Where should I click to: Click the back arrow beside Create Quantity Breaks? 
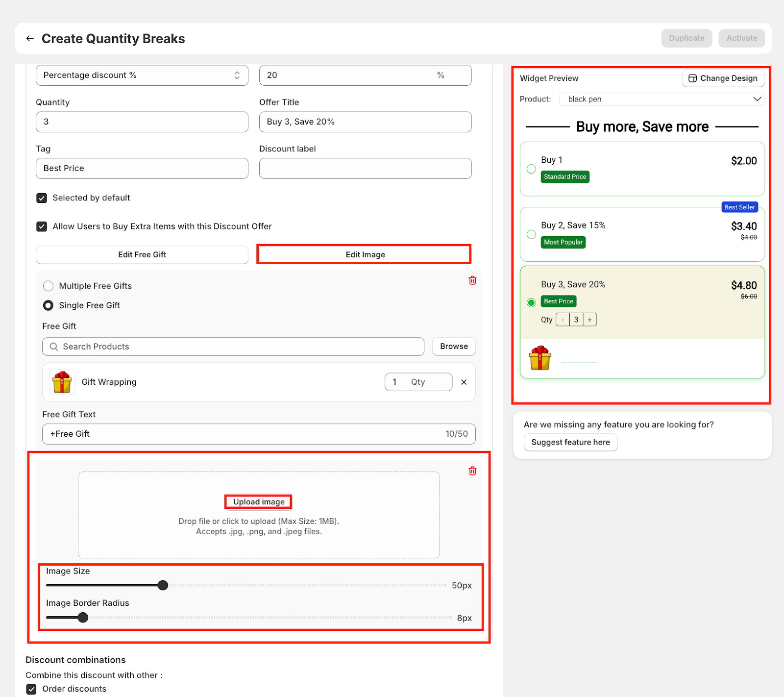point(30,38)
